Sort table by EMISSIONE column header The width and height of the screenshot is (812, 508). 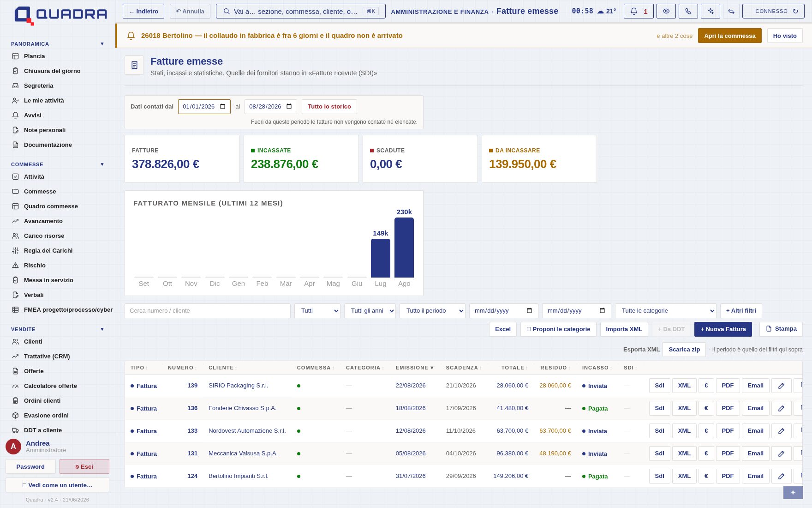414,368
